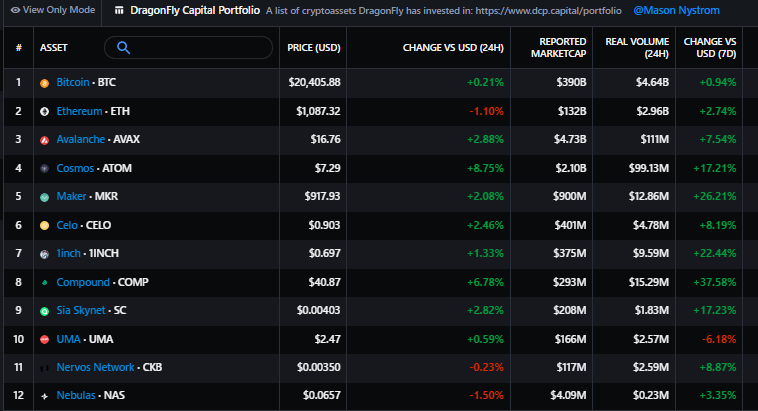Open the Avalanche asset link
The width and height of the screenshot is (758, 411).
81,139
